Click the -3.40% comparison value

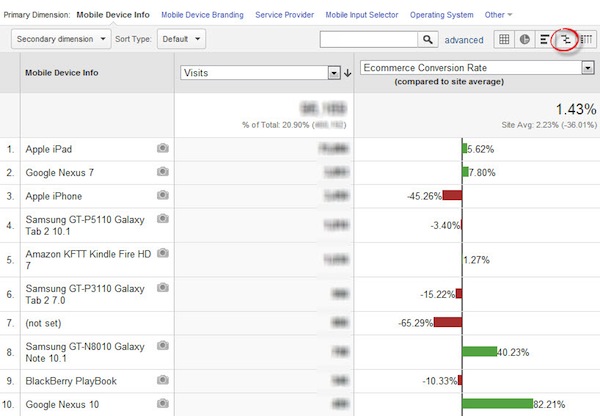coord(445,225)
